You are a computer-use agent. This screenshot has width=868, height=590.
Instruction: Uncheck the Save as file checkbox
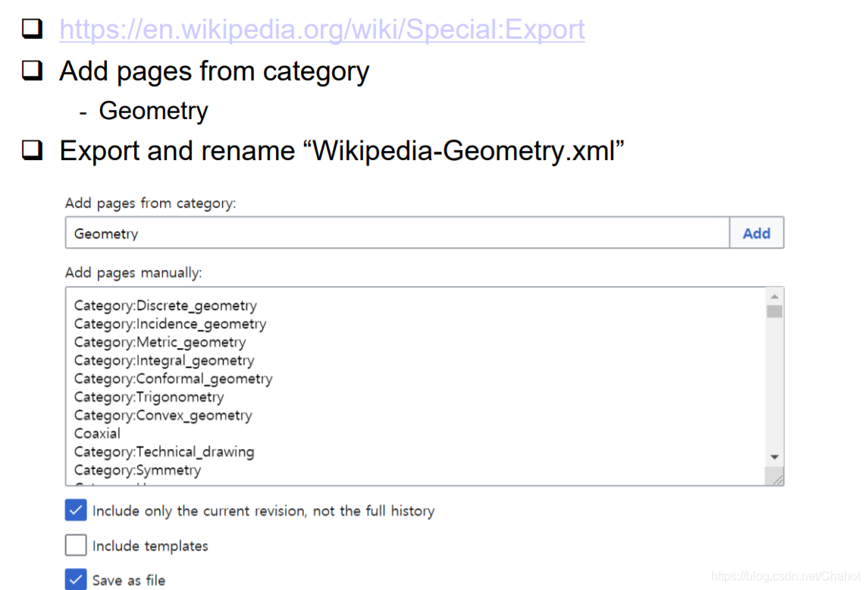(76, 579)
